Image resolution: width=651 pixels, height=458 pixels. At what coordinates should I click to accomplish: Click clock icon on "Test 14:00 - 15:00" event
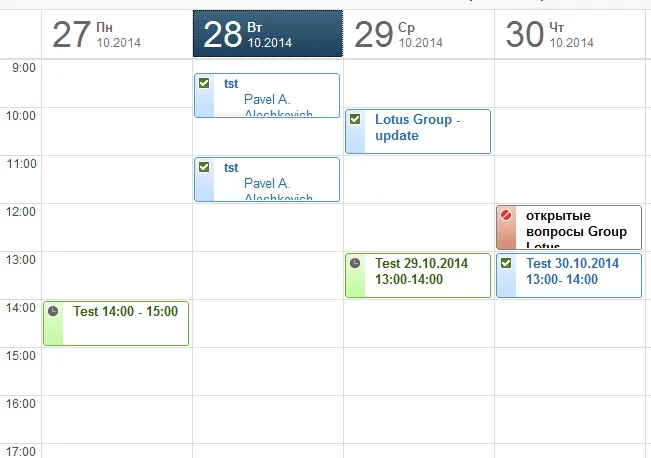click(x=53, y=311)
